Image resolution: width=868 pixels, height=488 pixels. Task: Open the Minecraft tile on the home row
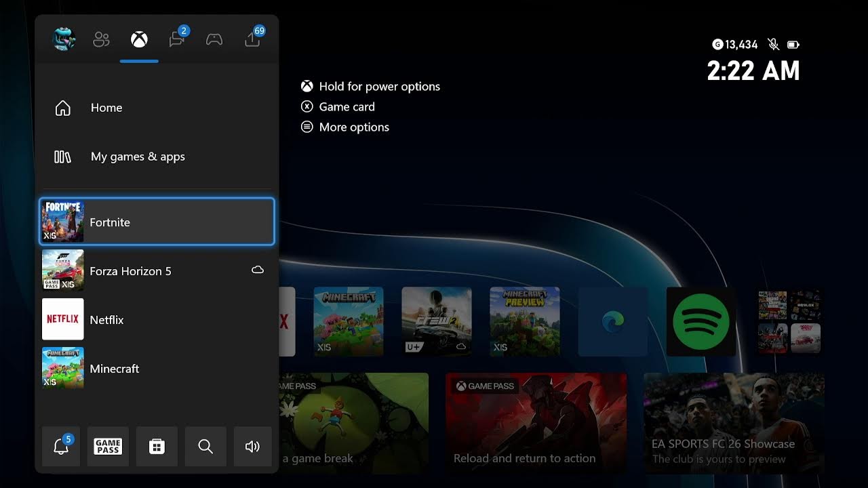tap(349, 321)
